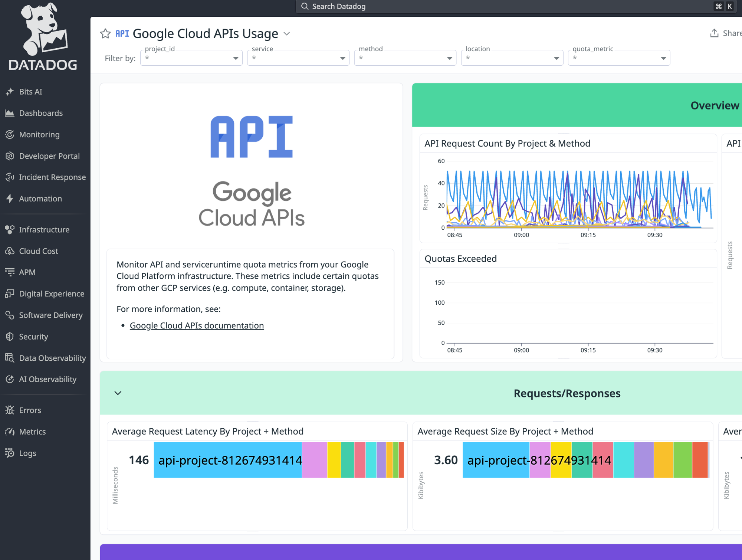Click the Software Delivery icon
The height and width of the screenshot is (560, 742).
coord(10,315)
